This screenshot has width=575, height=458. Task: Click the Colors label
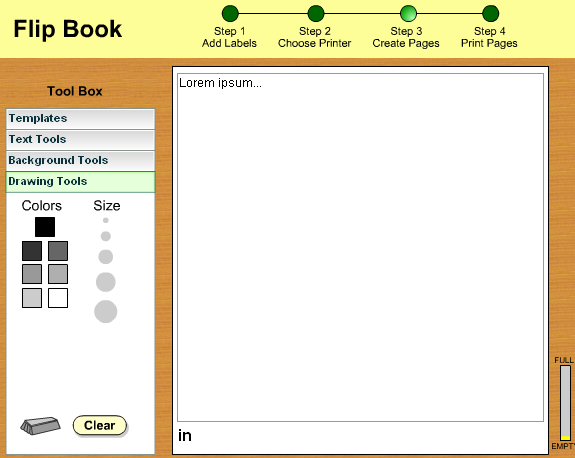pyautogui.click(x=41, y=206)
